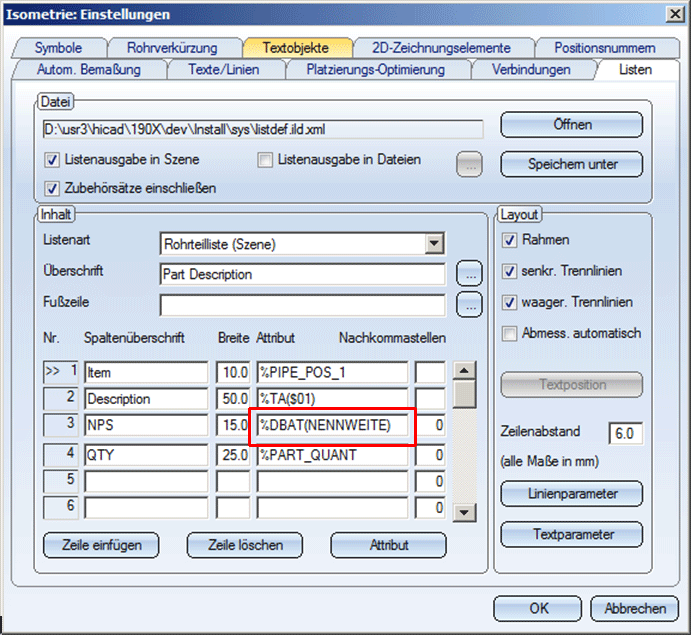This screenshot has height=635, width=691.
Task: Click browse button next to Listenausgabe in Dateien
Action: 469,165
